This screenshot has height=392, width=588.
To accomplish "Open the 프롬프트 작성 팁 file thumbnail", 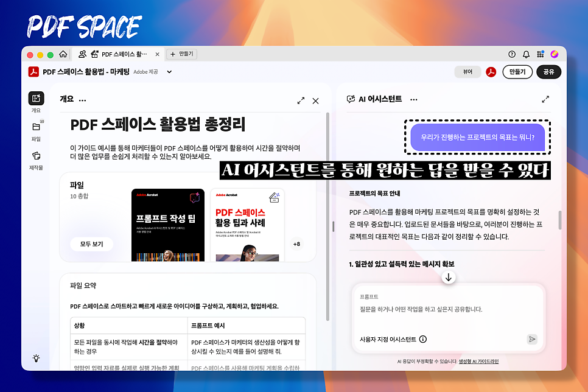I will pos(168,225).
